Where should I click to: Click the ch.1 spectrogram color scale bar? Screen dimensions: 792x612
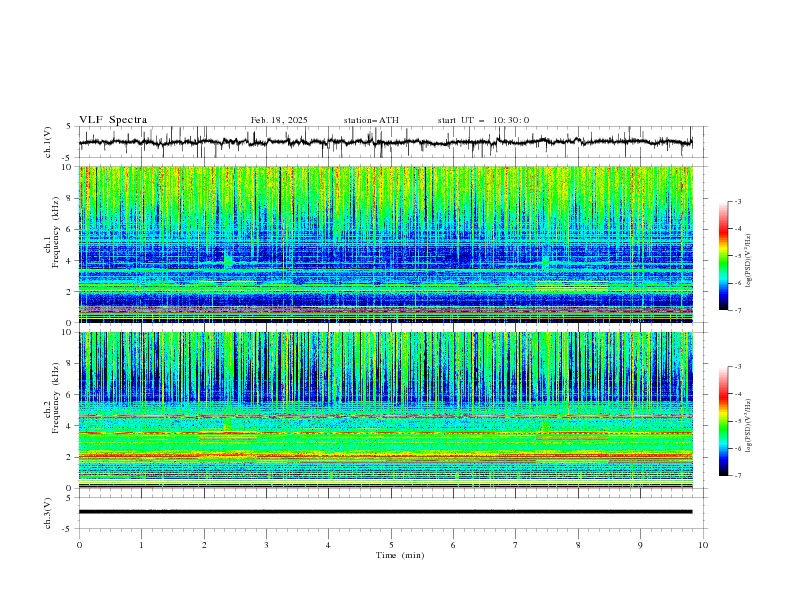tap(723, 255)
